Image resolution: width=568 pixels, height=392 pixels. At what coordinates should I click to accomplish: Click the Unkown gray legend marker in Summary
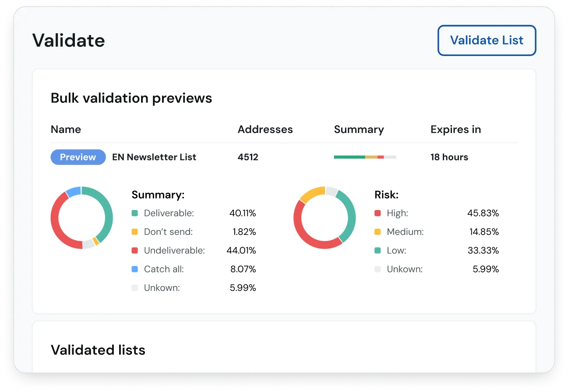(x=135, y=287)
